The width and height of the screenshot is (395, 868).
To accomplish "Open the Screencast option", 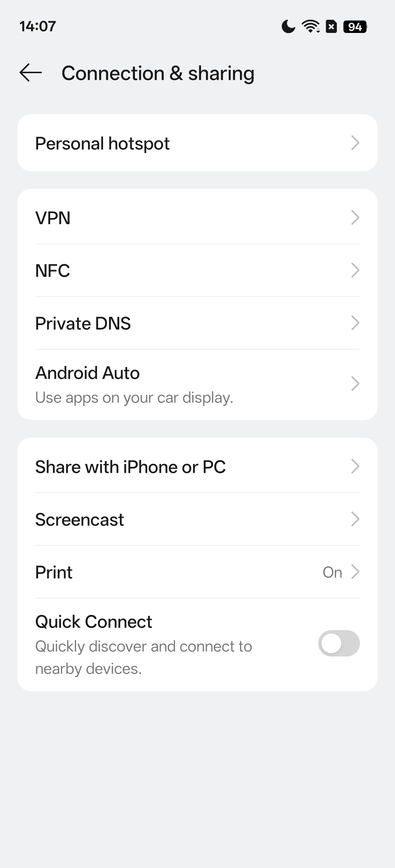I will (80, 520).
